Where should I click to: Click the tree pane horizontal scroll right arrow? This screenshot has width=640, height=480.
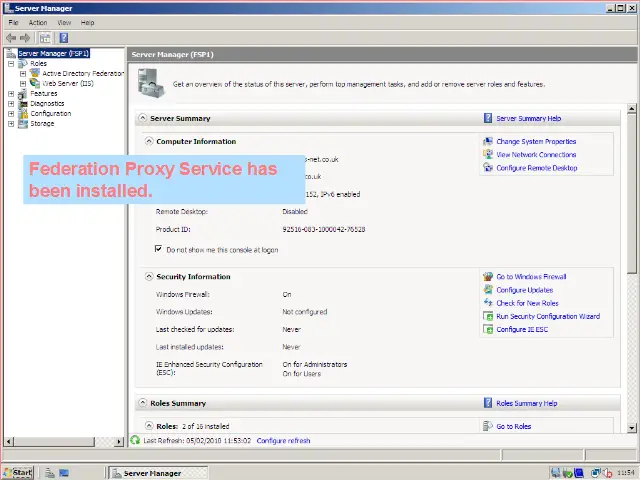tap(119, 441)
